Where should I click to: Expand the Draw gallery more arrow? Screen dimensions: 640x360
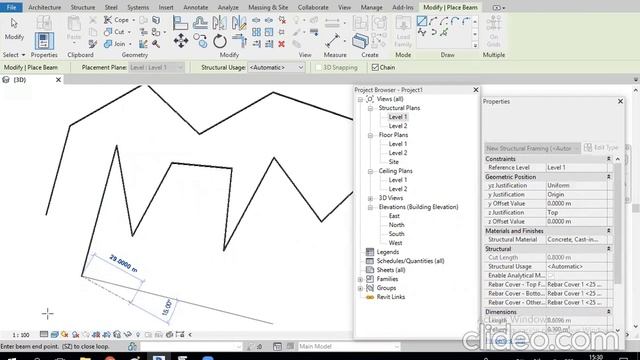click(x=475, y=45)
